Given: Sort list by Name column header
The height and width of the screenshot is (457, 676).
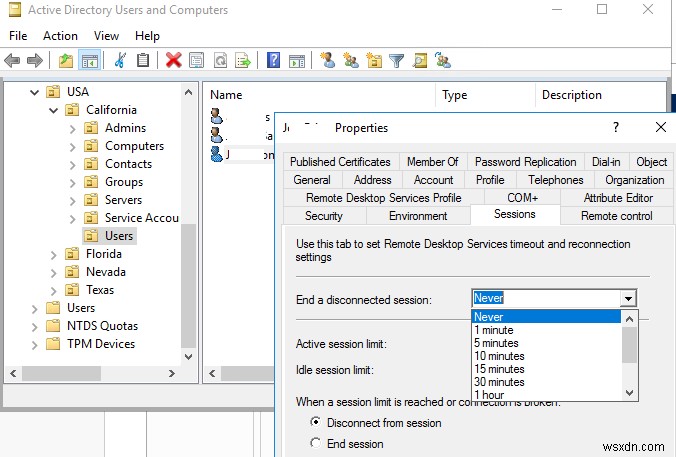Looking at the screenshot, I should tap(319, 95).
